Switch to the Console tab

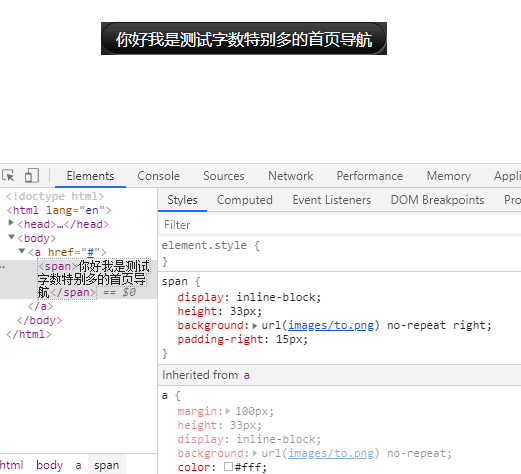pos(159,176)
